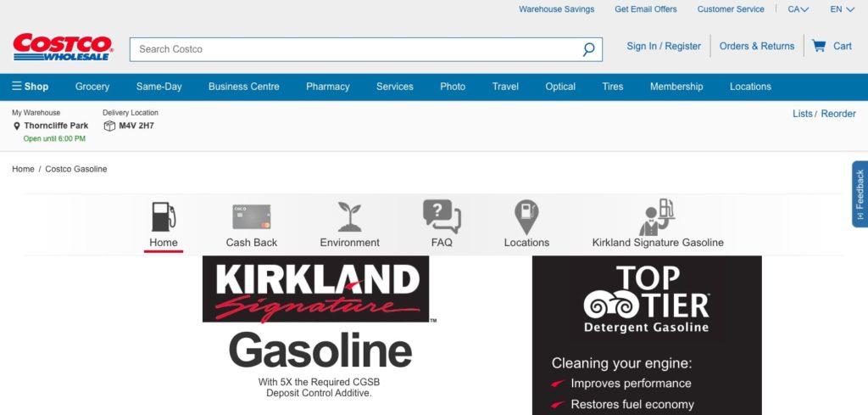Open the Same-Day menu
The height and width of the screenshot is (415, 868).
click(159, 87)
